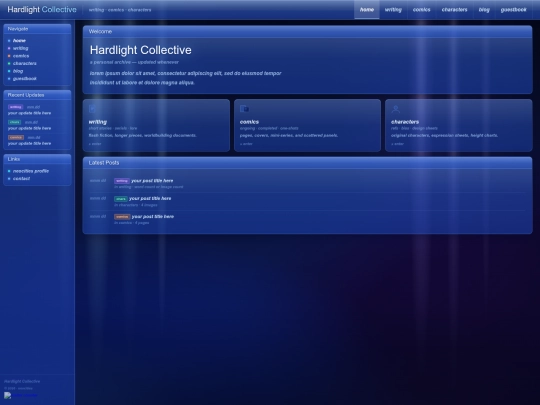This screenshot has width=540, height=405.
Task: Click the 'in characters · 4 images' post meta
Action: 136,205
